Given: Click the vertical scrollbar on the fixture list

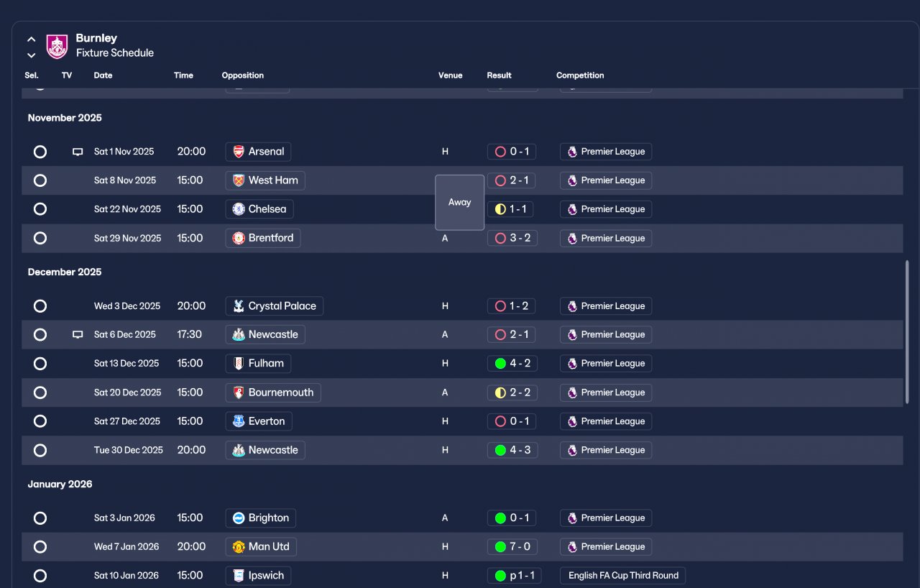Looking at the screenshot, I should (906, 331).
